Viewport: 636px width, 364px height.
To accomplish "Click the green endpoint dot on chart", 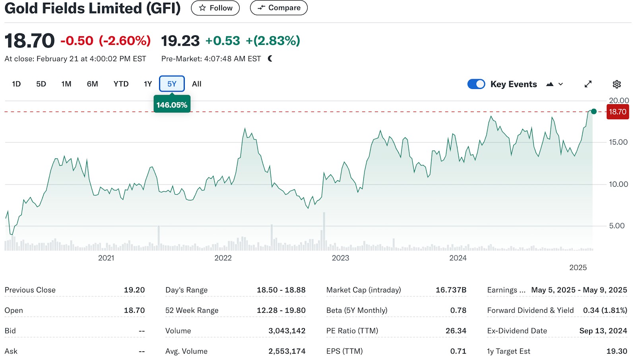I will click(x=593, y=112).
